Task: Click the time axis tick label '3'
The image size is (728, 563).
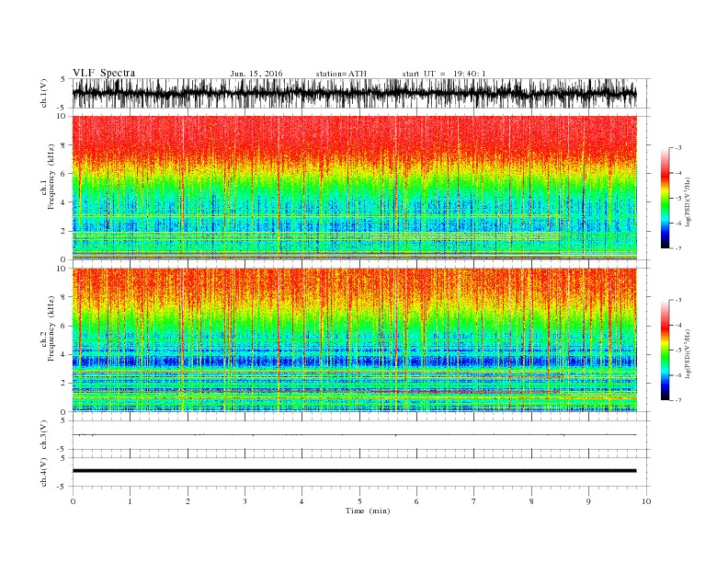Action: (245, 501)
